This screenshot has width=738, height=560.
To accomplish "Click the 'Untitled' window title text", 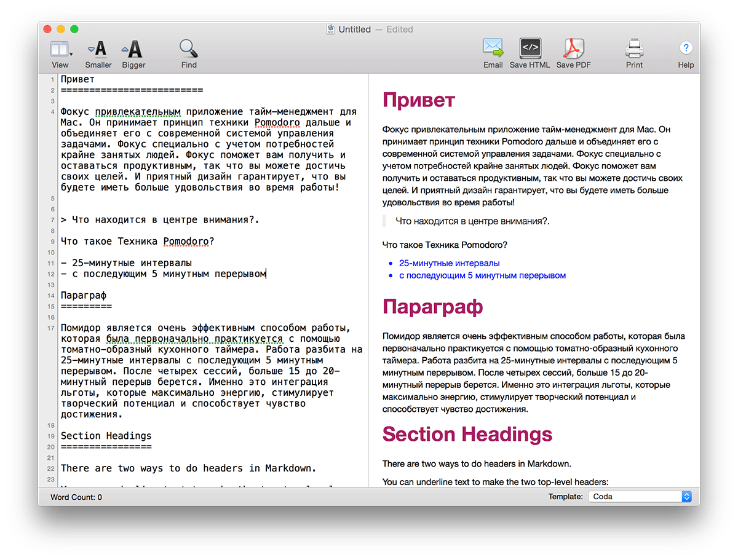I will tap(354, 29).
